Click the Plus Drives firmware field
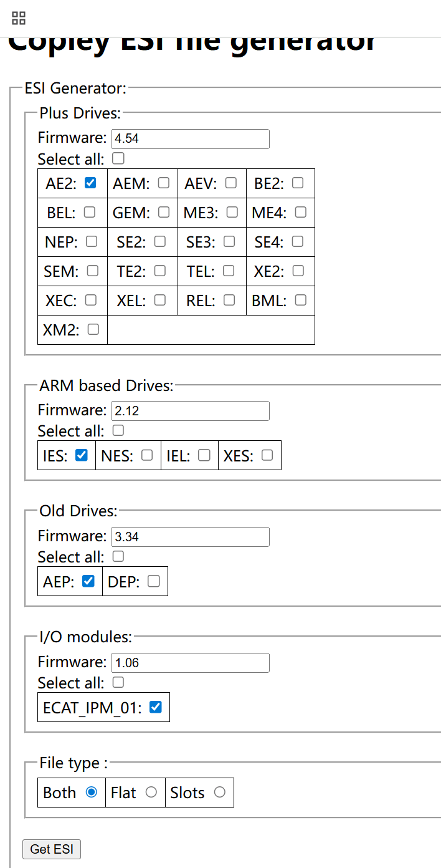 coord(190,138)
